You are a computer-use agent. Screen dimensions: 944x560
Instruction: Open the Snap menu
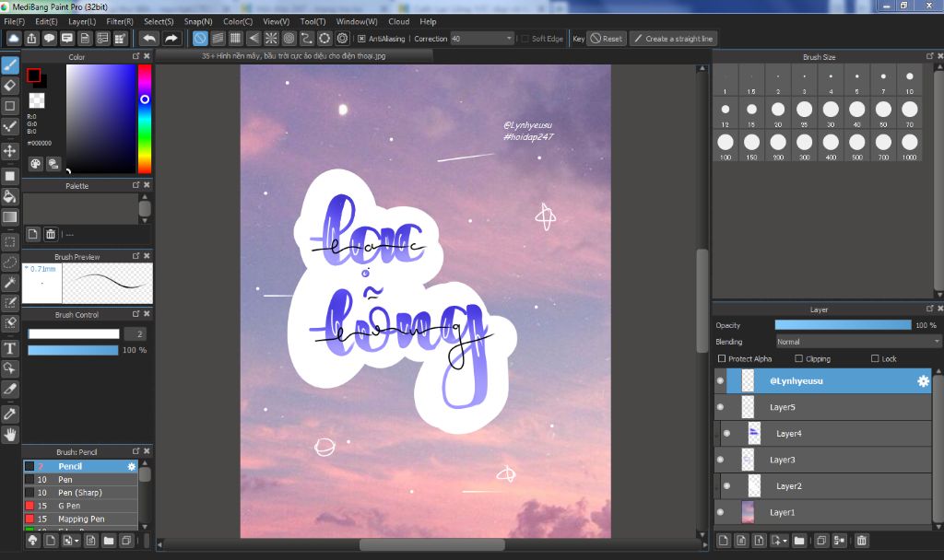(x=198, y=22)
